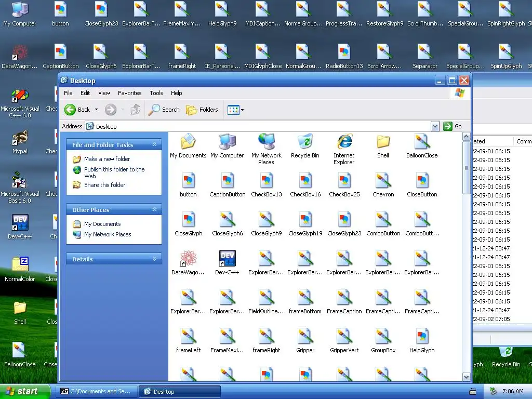Select frameLeft file icon
This screenshot has width=532, height=399.
click(188, 341)
